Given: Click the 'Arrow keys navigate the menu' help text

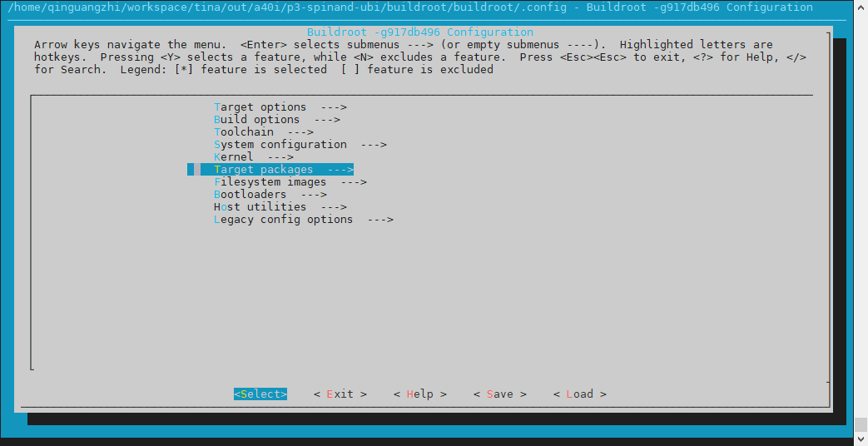Looking at the screenshot, I should (x=130, y=45).
